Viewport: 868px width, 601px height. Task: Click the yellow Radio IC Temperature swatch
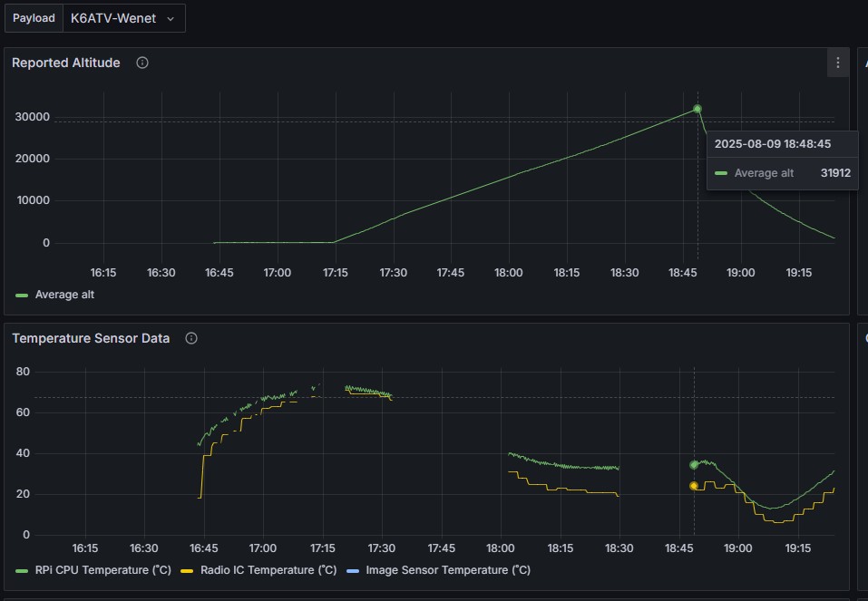pyautogui.click(x=188, y=570)
